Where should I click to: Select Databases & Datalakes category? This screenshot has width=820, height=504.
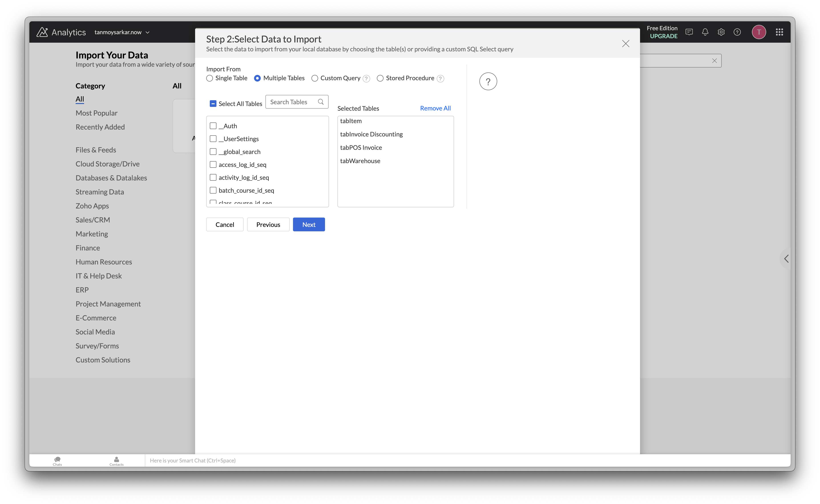click(x=111, y=178)
